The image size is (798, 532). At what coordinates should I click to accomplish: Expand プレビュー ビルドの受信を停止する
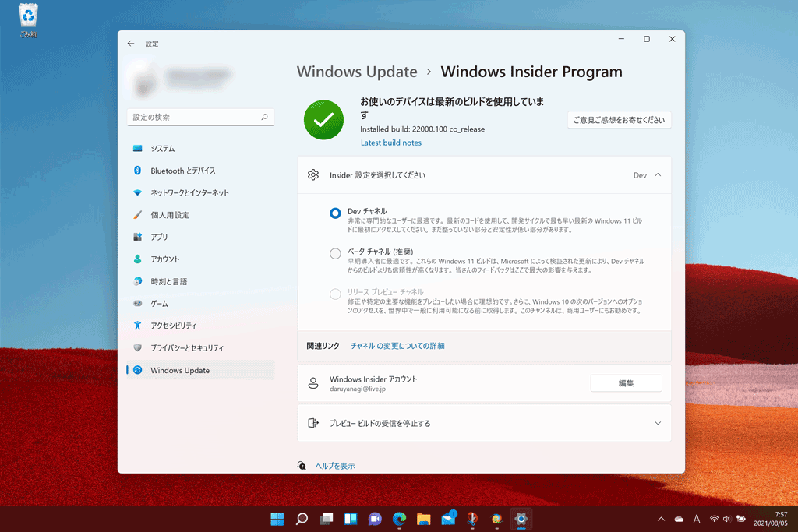659,423
